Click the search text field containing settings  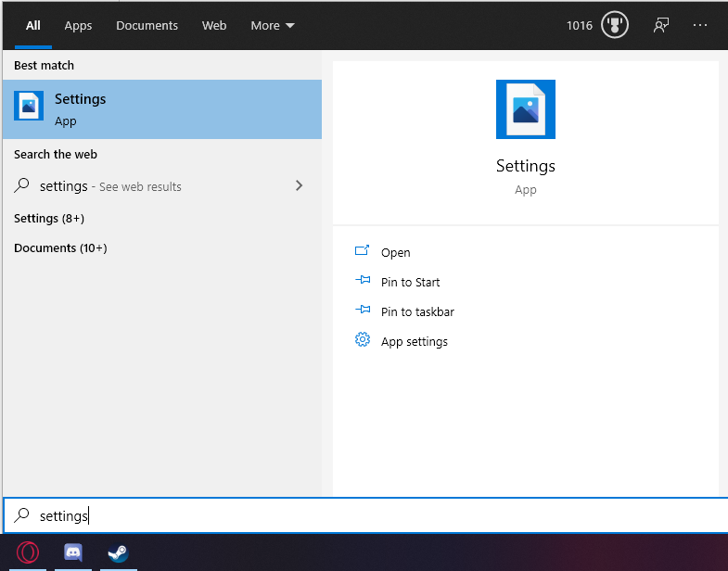click(366, 515)
